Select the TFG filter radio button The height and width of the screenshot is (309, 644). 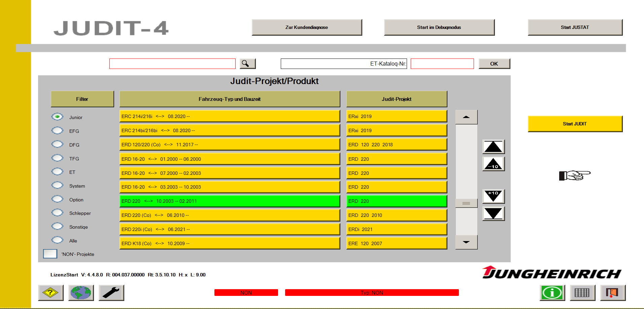[x=57, y=158]
